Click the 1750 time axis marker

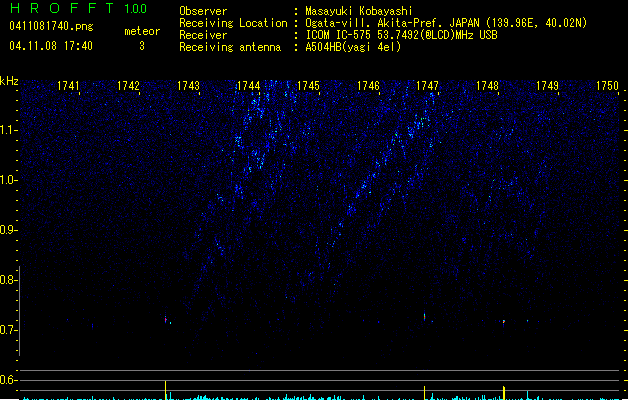pos(607,86)
